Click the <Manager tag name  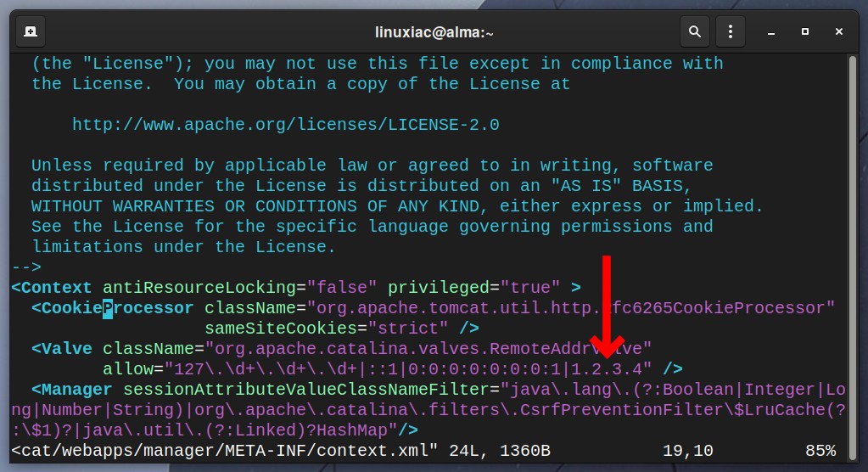[x=72, y=390]
